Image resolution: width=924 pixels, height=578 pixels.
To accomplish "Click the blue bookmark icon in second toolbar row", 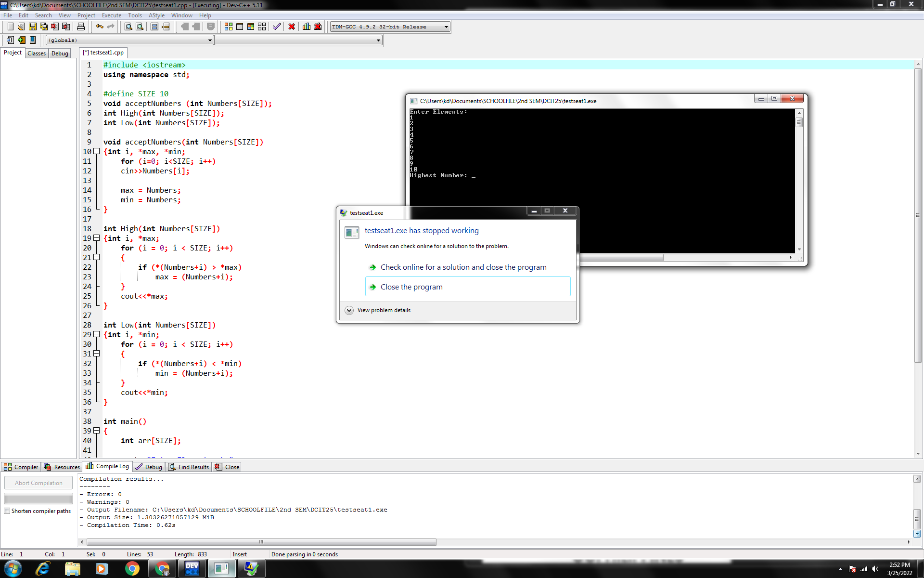I will point(33,40).
